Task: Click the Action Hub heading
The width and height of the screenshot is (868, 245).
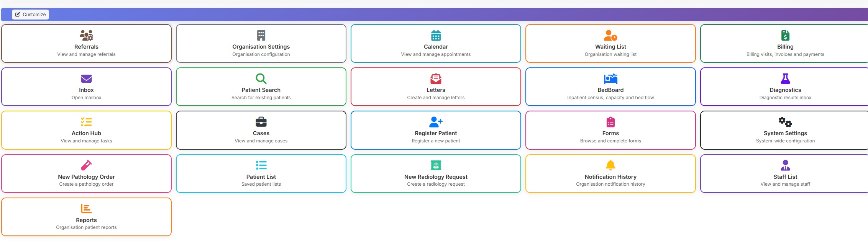Action: click(86, 133)
